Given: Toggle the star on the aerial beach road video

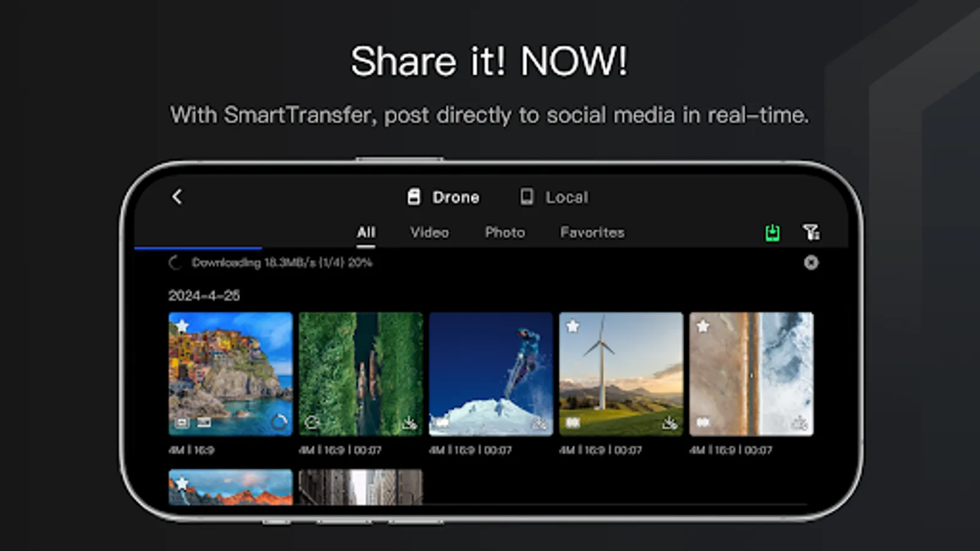Looking at the screenshot, I should (x=703, y=326).
